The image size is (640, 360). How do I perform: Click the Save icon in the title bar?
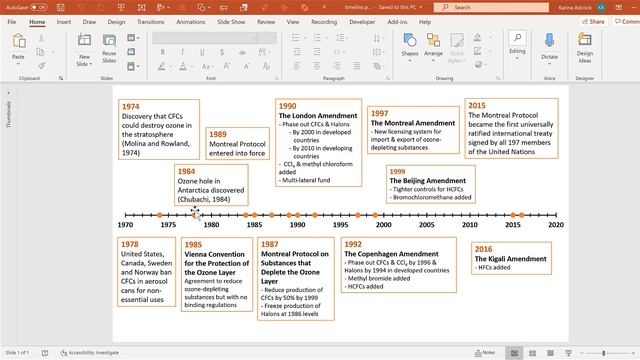(60, 7)
